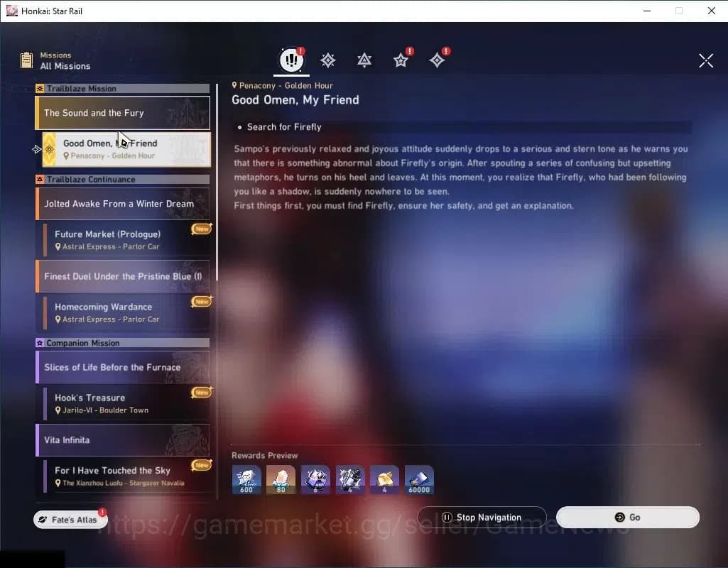Open the four-point diamond mission tab
728x568 pixels.
(437, 60)
